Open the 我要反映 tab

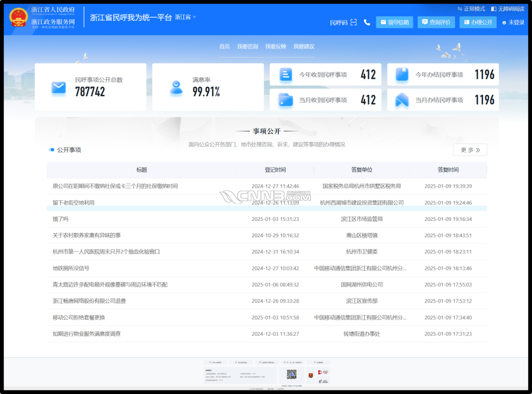[x=275, y=46]
